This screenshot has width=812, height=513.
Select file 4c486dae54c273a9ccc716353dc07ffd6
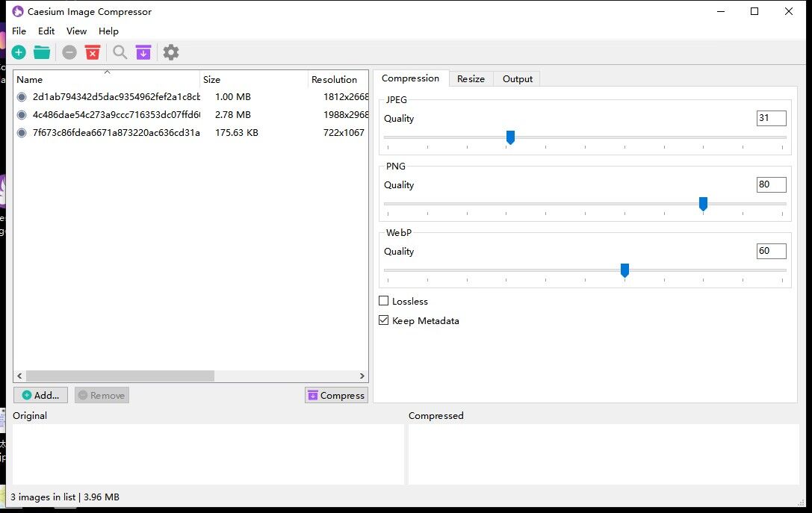(116, 115)
